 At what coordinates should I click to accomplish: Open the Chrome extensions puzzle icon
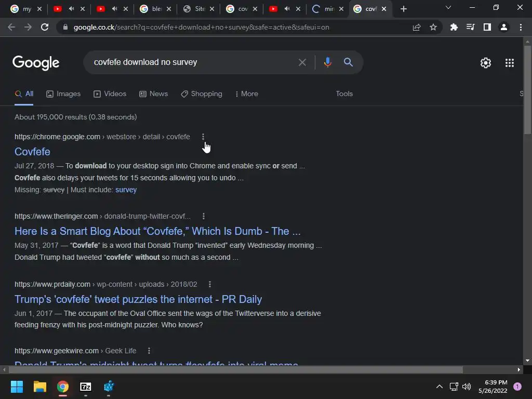[x=454, y=27]
